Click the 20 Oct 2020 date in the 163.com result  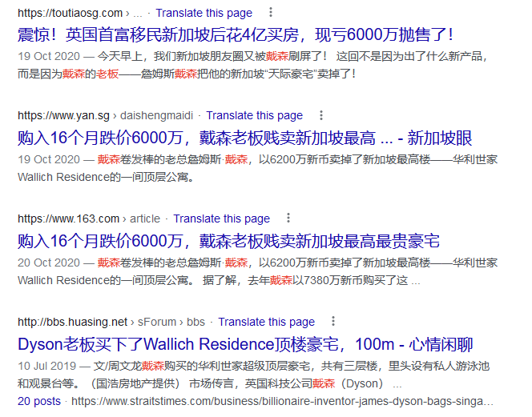pos(49,263)
